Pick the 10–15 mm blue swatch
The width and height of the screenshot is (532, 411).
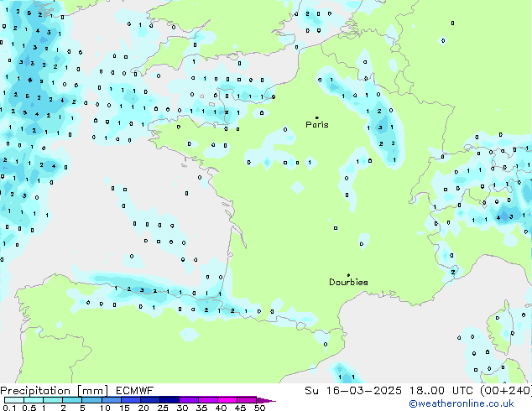click(111, 400)
